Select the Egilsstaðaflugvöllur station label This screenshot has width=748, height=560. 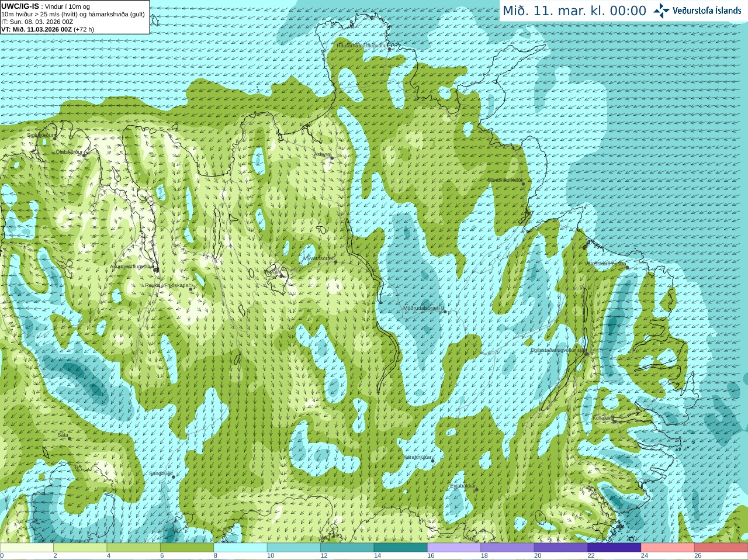558,350
